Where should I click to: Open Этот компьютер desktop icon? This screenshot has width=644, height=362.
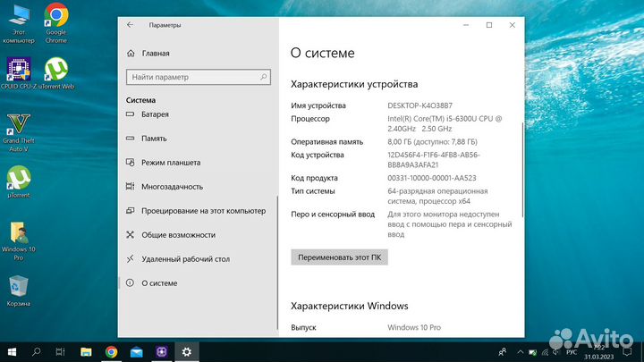(19, 25)
